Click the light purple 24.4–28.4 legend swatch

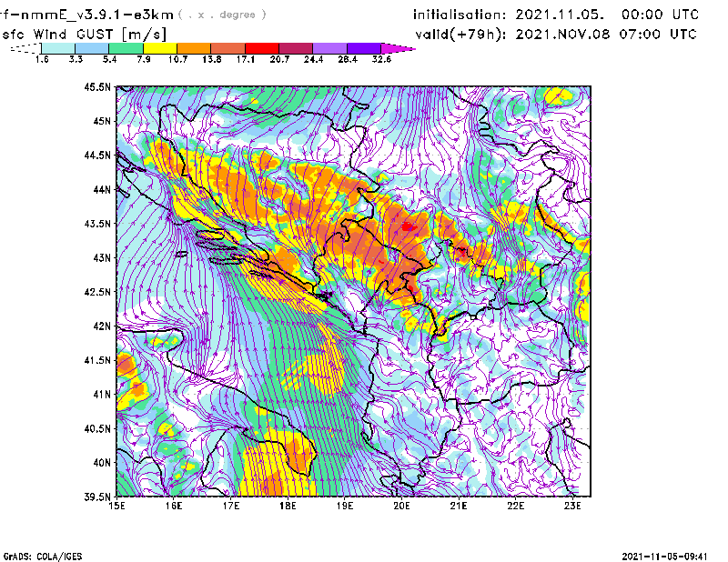pyautogui.click(x=330, y=48)
